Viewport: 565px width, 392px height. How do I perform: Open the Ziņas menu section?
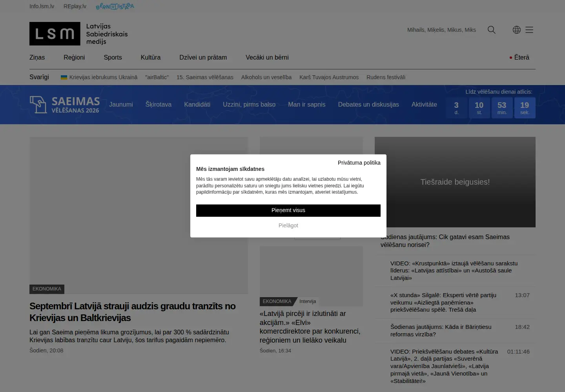coord(37,57)
